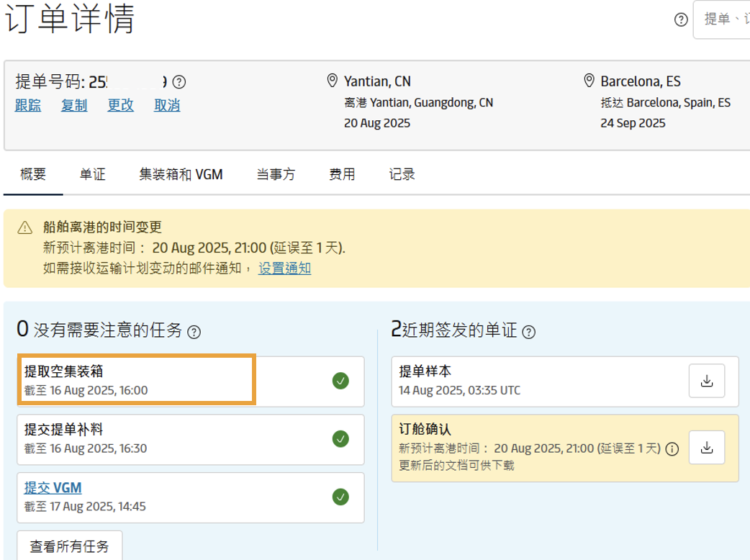Click green checkmark for 提交提单补料
Viewport: 750px width, 560px height.
tap(340, 438)
